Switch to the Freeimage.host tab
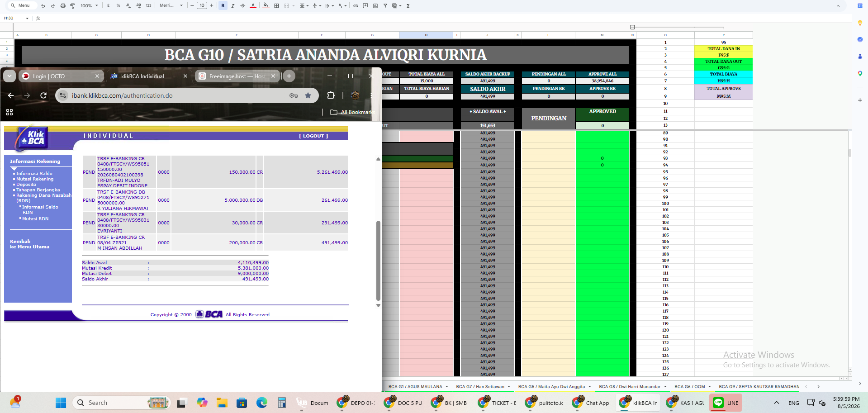This screenshot has width=868, height=413. 237,76
